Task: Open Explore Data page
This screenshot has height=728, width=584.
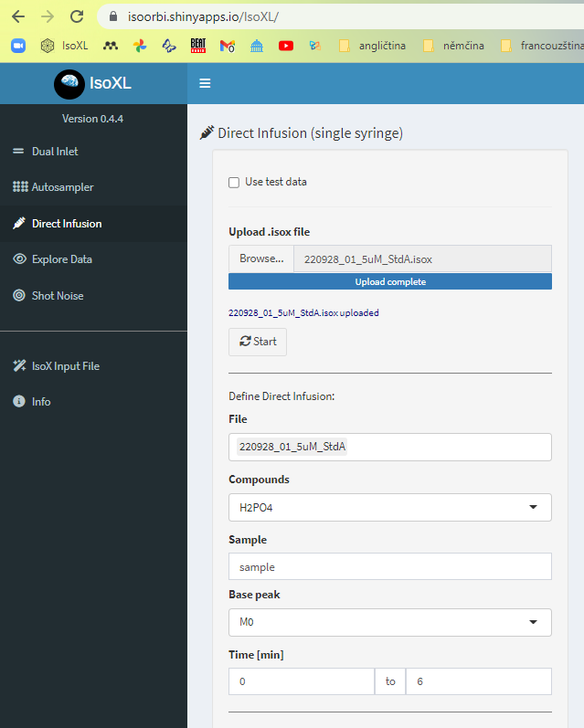Action: pos(93,259)
